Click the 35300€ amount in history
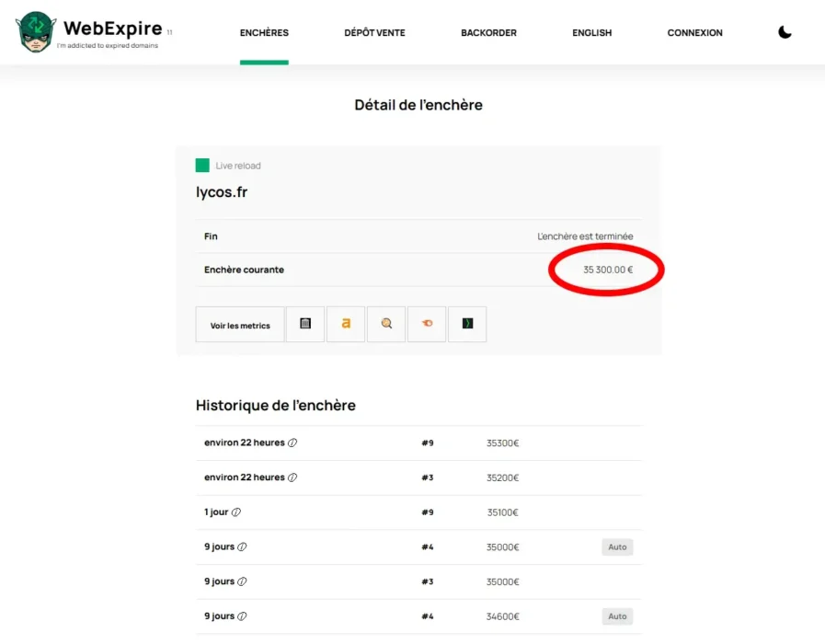This screenshot has height=644, width=825. click(502, 443)
